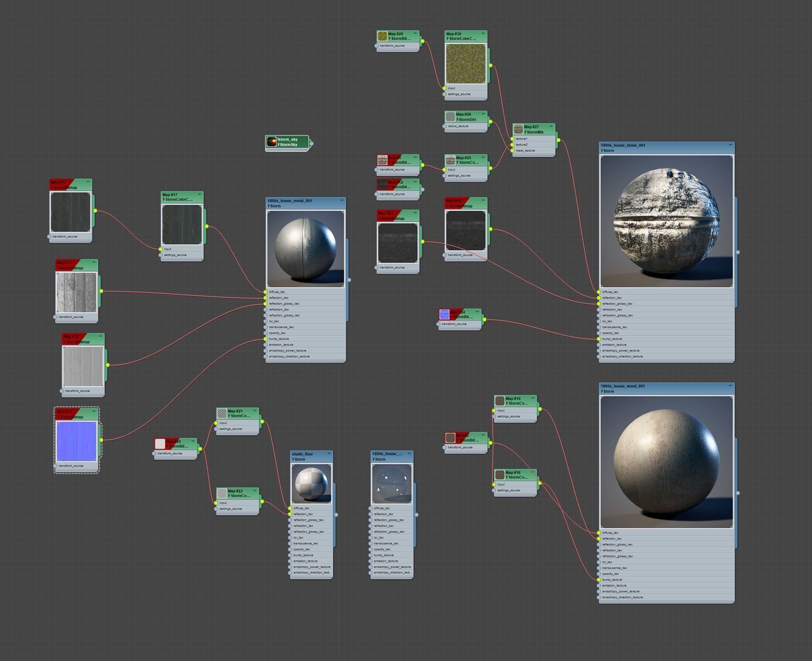Click radius_texture slot on Map #26
The image size is (812, 661).
click(466, 126)
